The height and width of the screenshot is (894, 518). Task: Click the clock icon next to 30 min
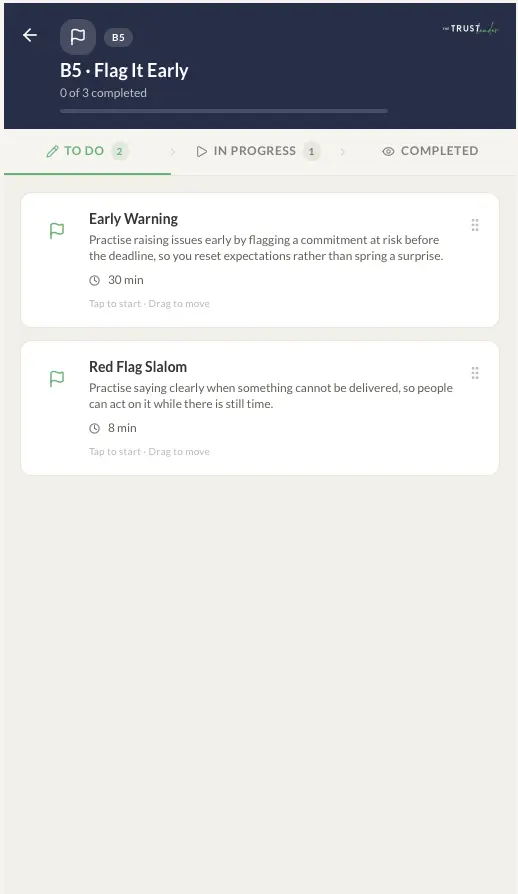(x=95, y=280)
